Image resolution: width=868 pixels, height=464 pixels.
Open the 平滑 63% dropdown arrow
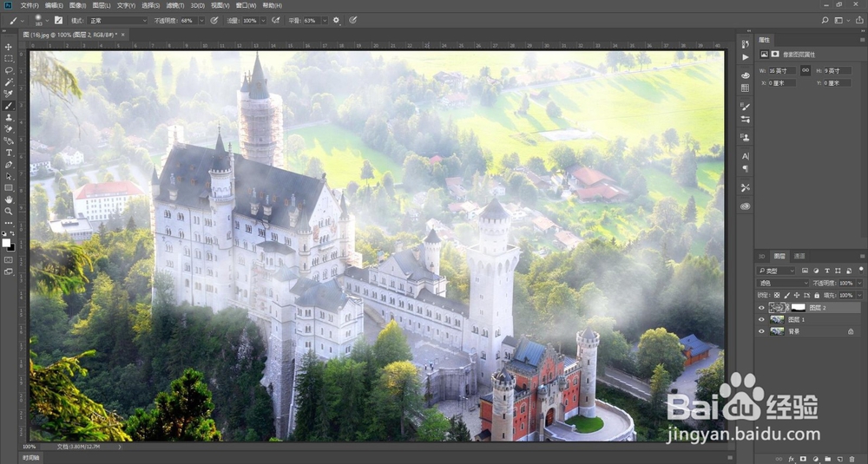(x=325, y=21)
